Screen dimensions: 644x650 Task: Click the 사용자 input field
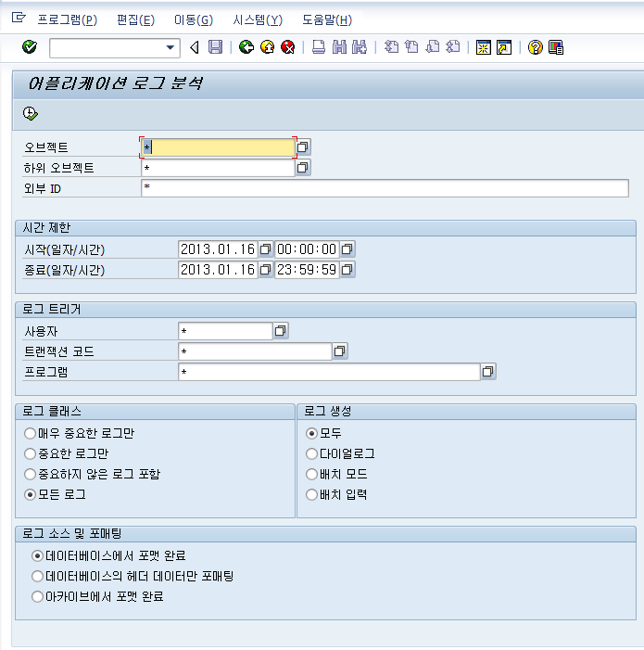click(225, 331)
